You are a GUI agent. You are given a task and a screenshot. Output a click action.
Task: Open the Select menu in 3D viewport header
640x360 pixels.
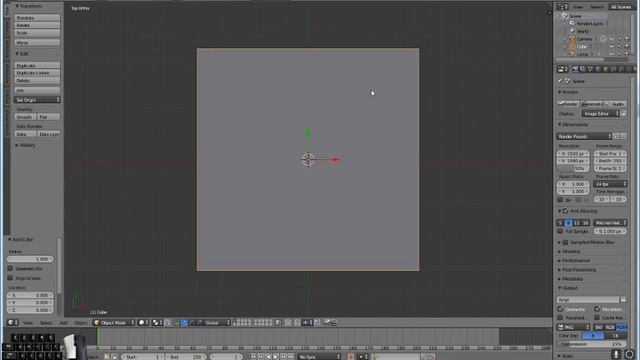point(46,322)
